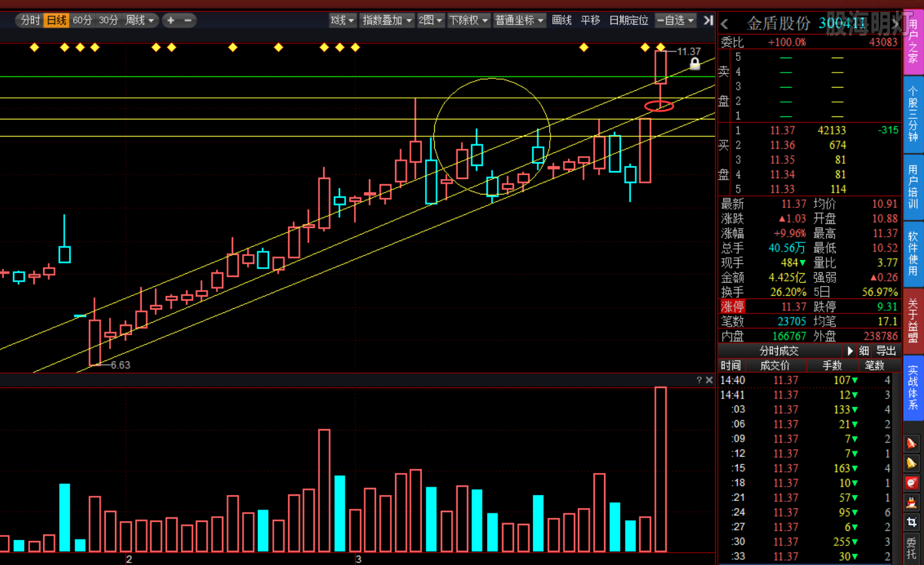Click the 委托 order button
The height and width of the screenshot is (565, 924).
coord(912,549)
